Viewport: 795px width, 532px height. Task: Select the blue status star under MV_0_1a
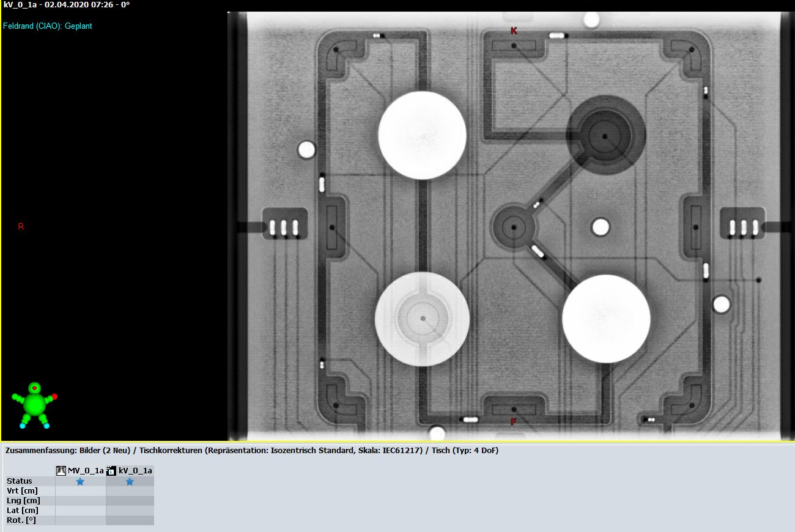tap(80, 481)
